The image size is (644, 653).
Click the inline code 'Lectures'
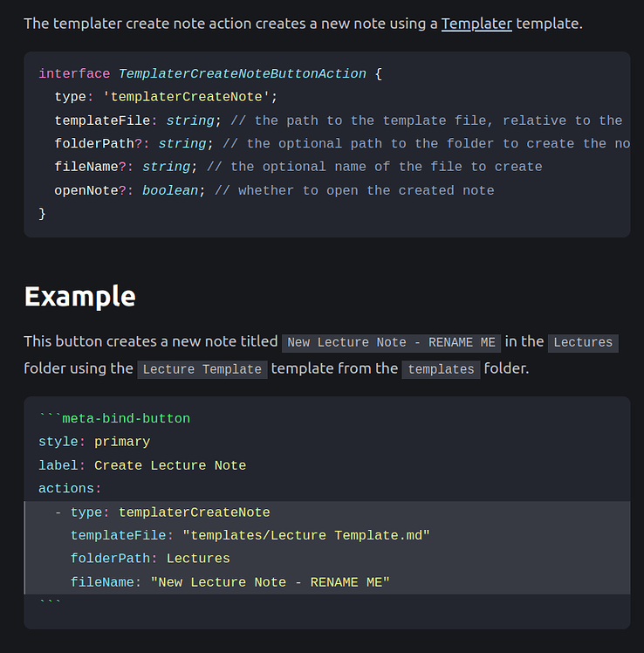point(583,343)
